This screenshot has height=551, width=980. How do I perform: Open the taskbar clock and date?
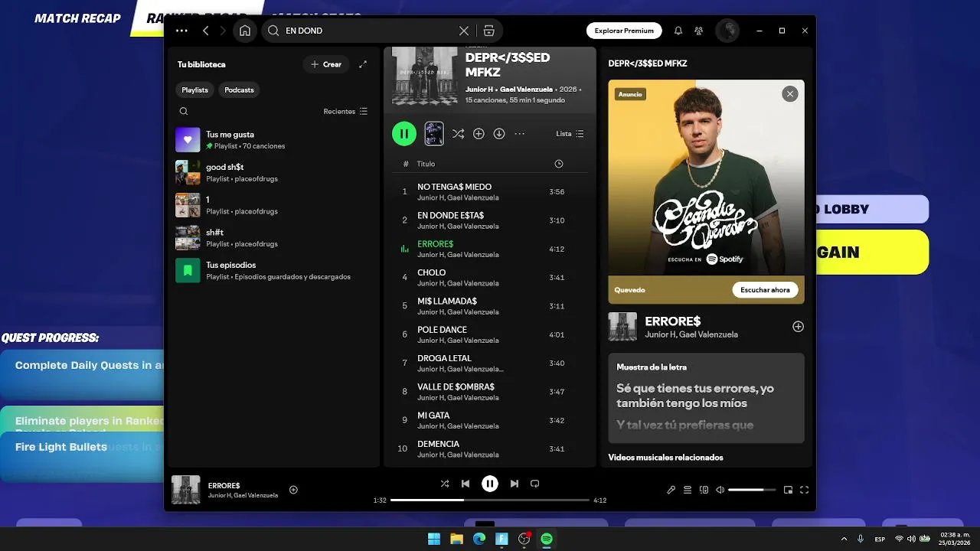pyautogui.click(x=955, y=539)
